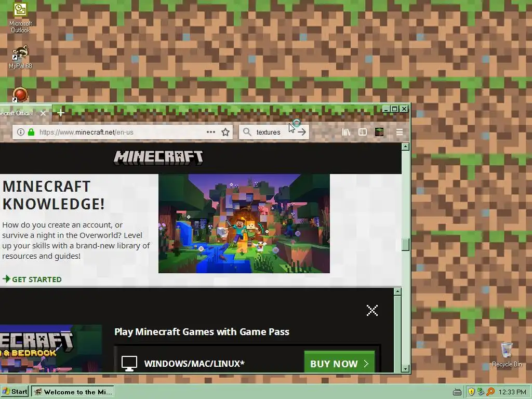Minimize the browser window
Viewport: 532px width, 399px height.
pos(386,109)
